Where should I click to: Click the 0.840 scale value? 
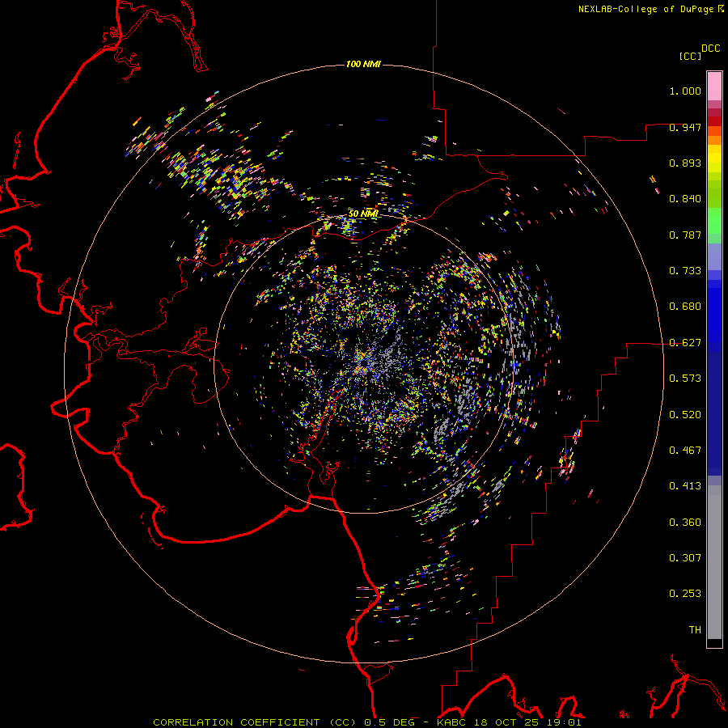click(685, 199)
